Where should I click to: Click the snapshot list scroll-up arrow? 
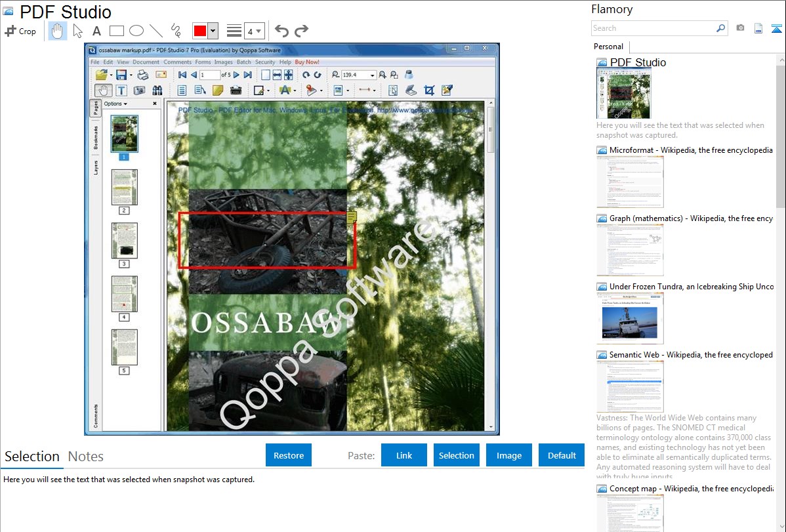pos(781,60)
